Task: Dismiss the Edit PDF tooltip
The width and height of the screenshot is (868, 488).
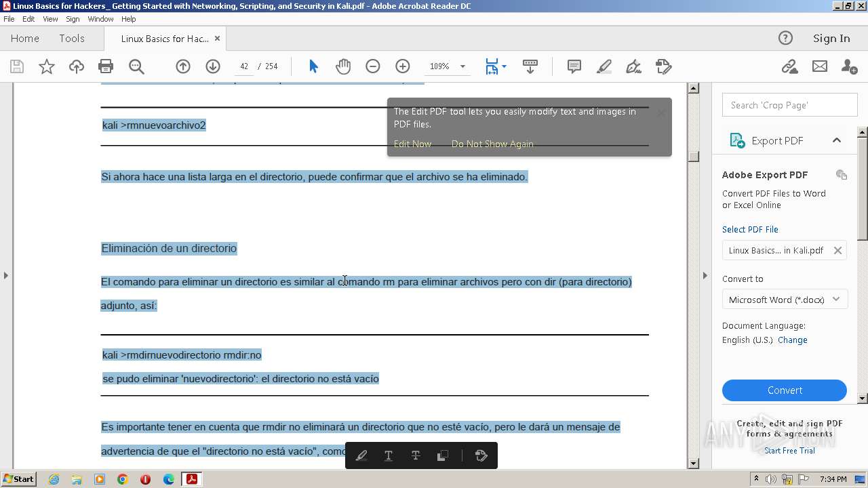Action: click(661, 113)
